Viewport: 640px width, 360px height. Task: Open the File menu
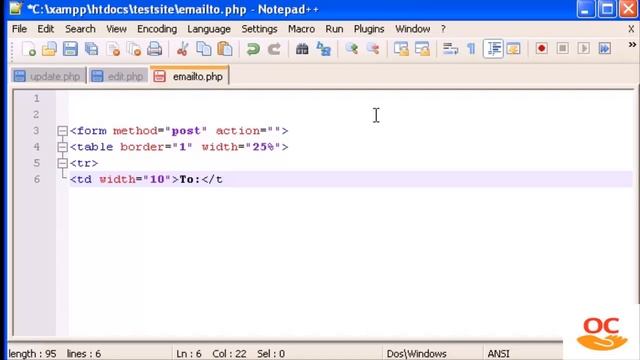(19, 29)
